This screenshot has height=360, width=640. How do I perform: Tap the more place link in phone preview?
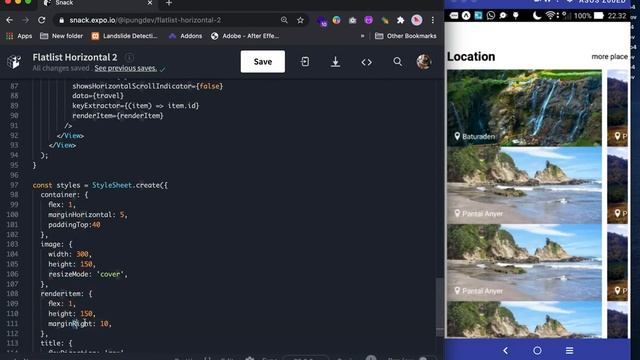pyautogui.click(x=609, y=57)
